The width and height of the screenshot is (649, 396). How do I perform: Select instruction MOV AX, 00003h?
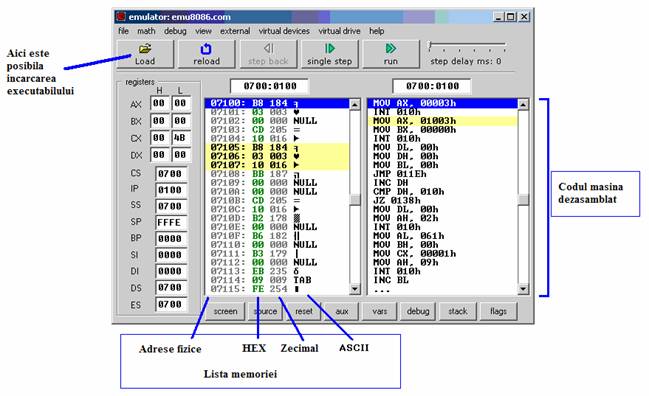(442, 103)
